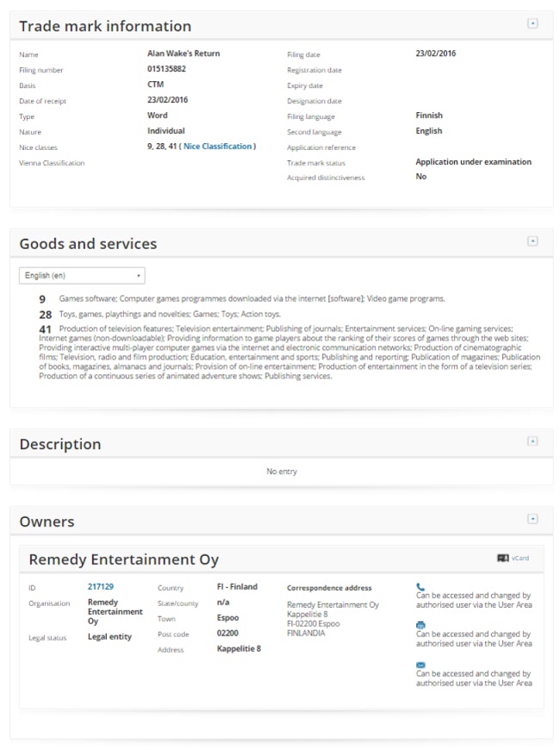Click the email envelope icon
The width and height of the screenshot is (560, 750).
tap(420, 665)
